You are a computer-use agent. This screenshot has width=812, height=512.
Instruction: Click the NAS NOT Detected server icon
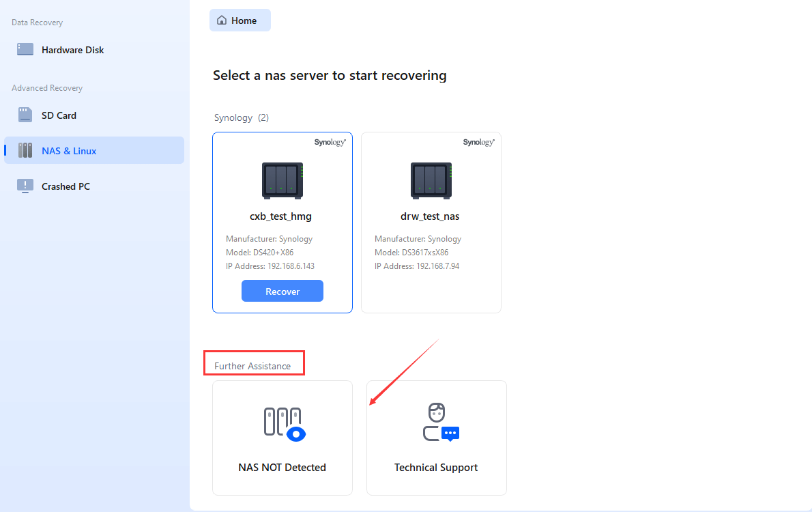(282, 423)
